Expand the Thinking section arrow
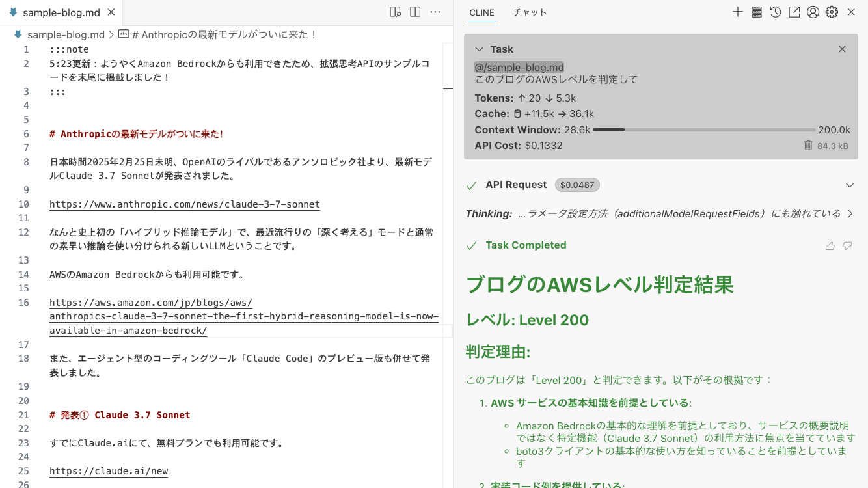Viewport: 868px width, 488px height. tap(850, 213)
